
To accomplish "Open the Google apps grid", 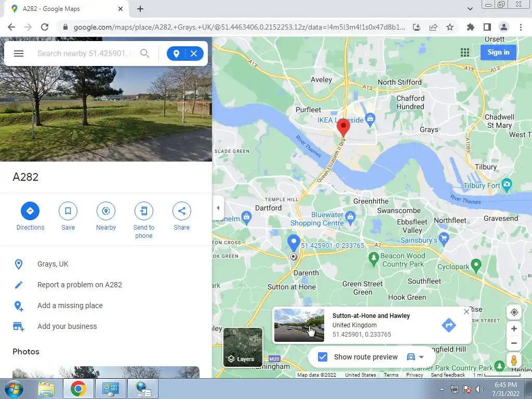I will (465, 52).
